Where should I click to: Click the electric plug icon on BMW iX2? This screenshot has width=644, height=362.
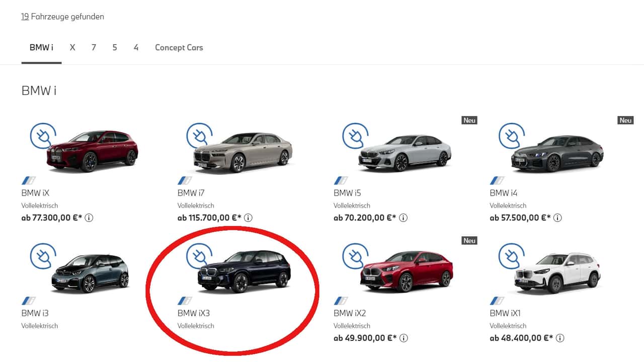click(x=356, y=256)
